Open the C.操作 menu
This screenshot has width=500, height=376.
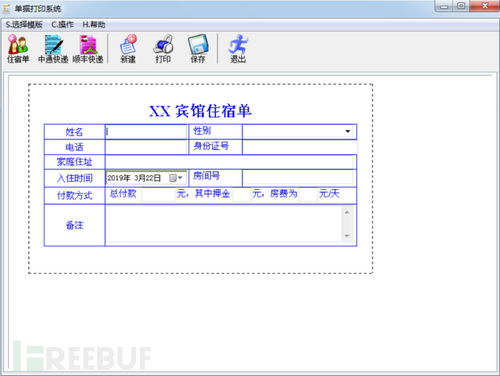tap(62, 25)
